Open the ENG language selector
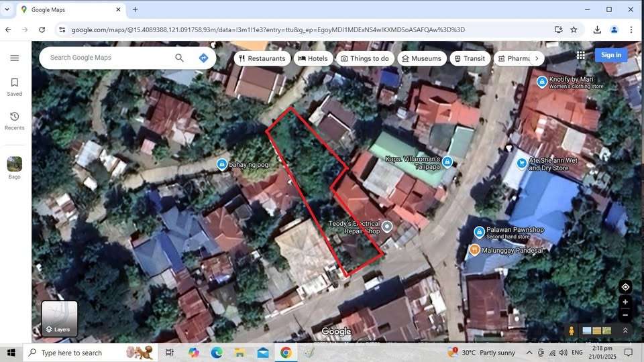Viewport: 644px width, 362px height. 577,353
